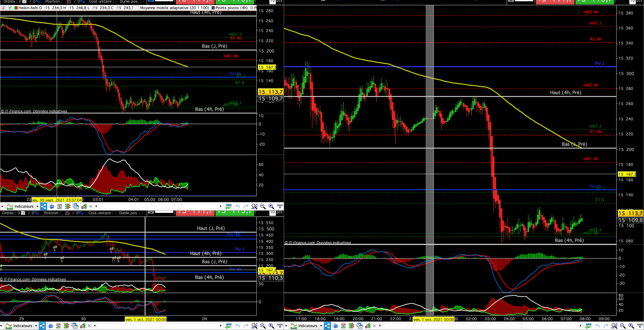Image resolution: width=644 pixels, height=330 pixels.
Task: Click share icon in top-left chart toolbar
Action: point(43,206)
